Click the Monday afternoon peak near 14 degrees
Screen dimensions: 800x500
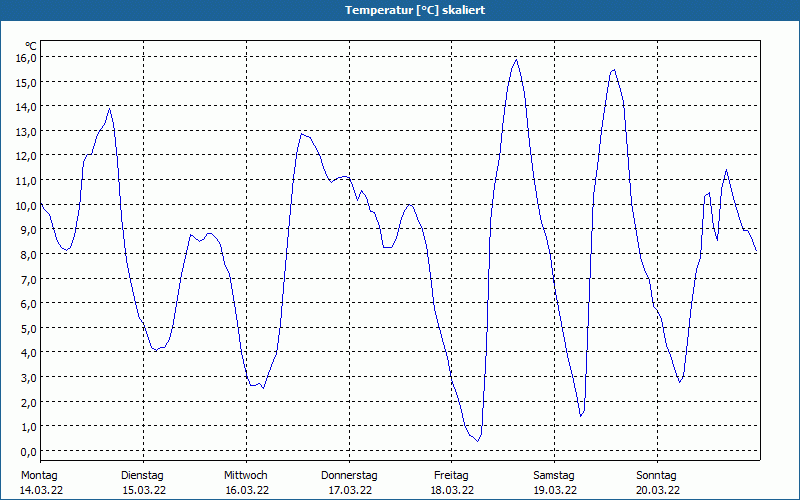coord(109,109)
